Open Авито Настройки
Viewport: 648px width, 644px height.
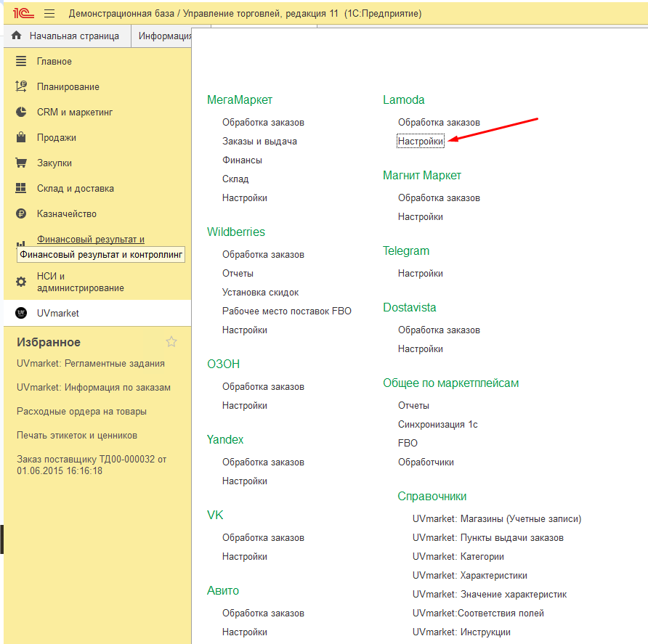[x=245, y=632]
